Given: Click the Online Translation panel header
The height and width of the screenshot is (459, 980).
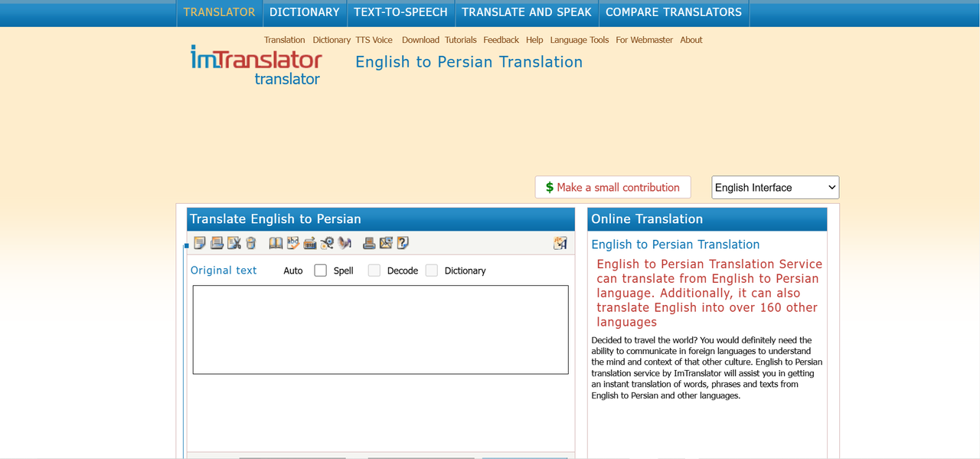Looking at the screenshot, I should pyautogui.click(x=707, y=219).
